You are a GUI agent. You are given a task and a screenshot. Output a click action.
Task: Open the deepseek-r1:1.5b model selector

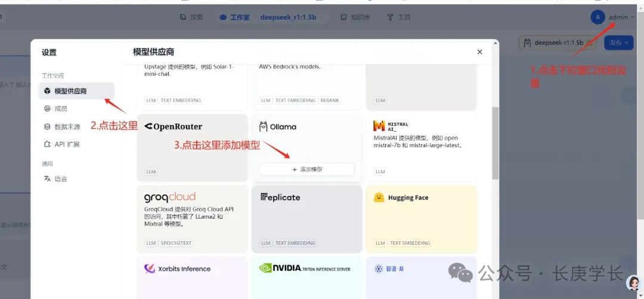pos(558,42)
